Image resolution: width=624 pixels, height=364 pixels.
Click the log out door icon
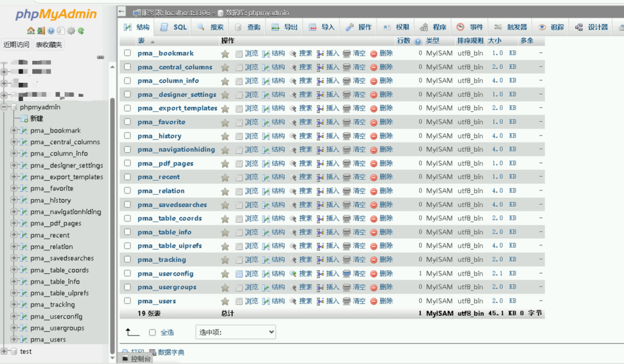click(41, 31)
